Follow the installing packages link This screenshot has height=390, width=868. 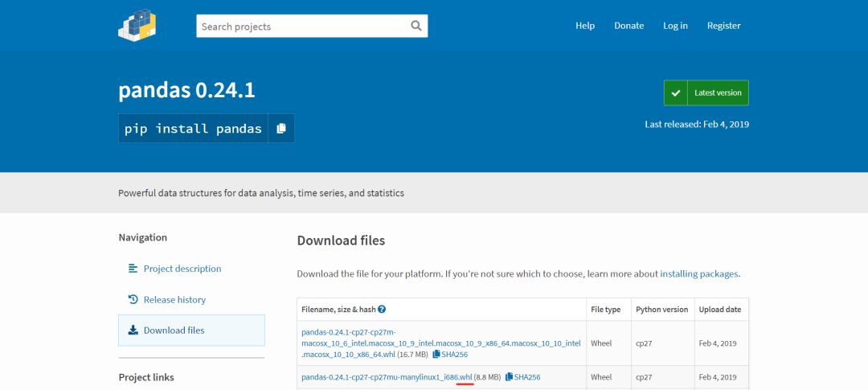tap(699, 273)
